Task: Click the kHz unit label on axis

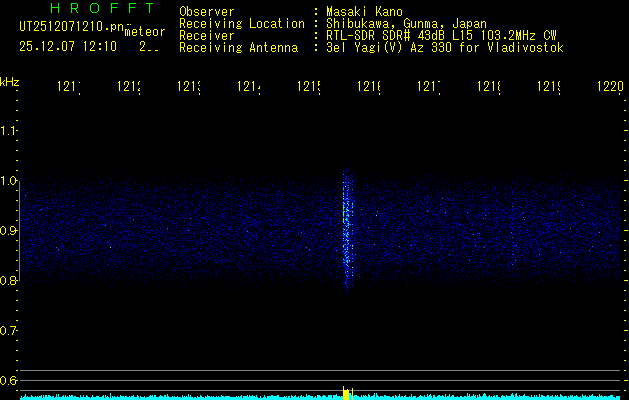Action: click(x=10, y=81)
